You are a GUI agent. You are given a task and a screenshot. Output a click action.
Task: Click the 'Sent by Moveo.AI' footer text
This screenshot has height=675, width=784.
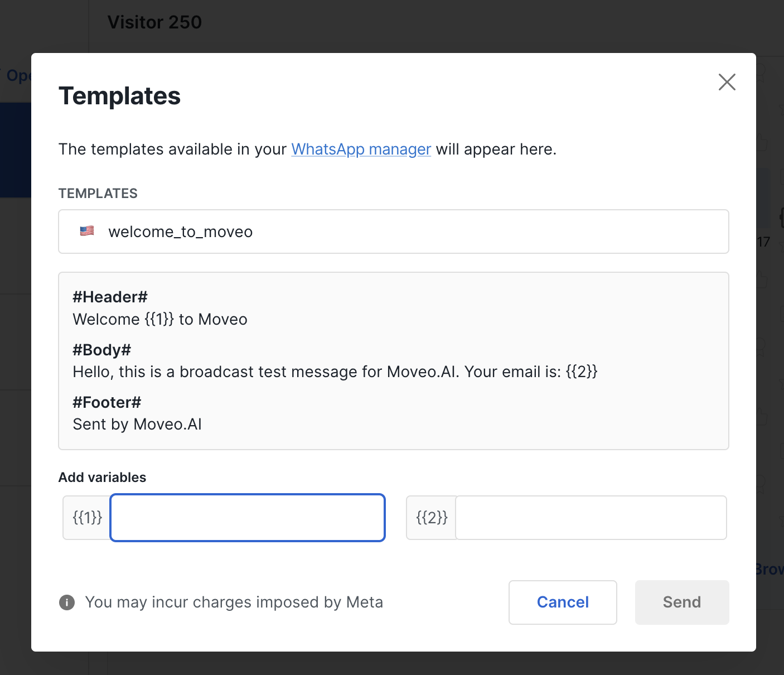tap(137, 425)
